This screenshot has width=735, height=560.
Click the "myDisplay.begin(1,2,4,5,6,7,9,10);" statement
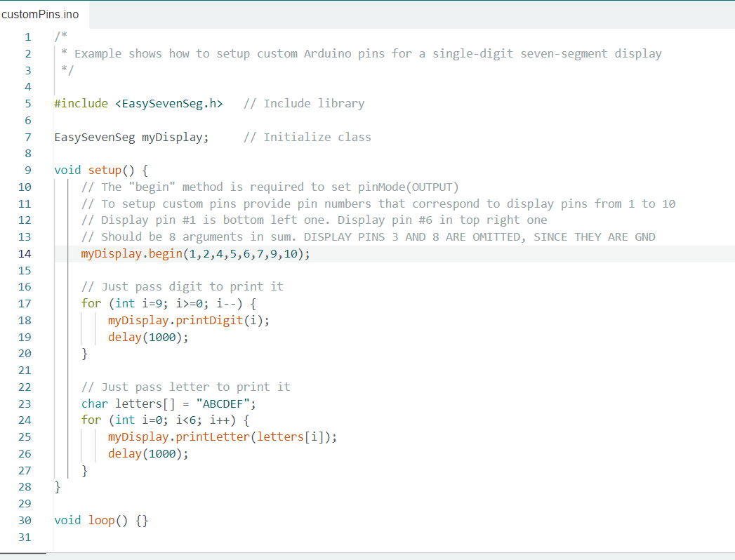(x=195, y=254)
